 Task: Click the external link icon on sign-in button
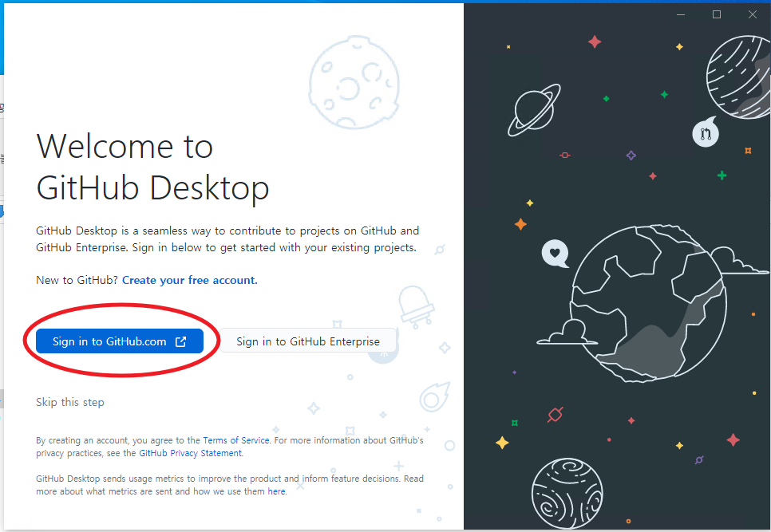click(181, 341)
